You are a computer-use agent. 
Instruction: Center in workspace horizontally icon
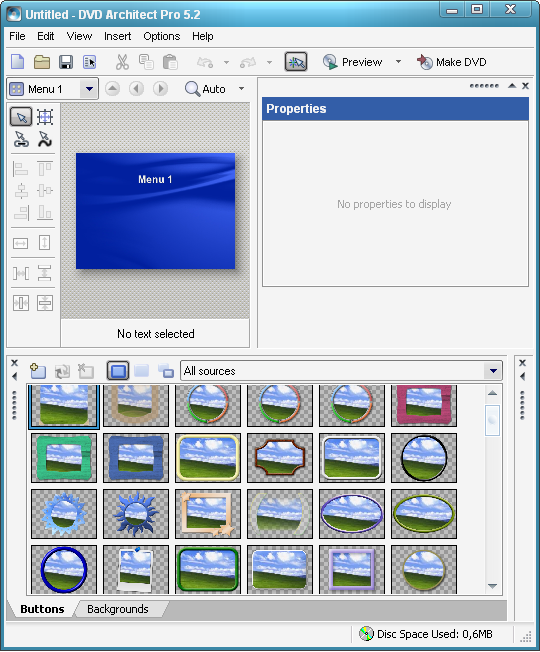pyautogui.click(x=21, y=303)
